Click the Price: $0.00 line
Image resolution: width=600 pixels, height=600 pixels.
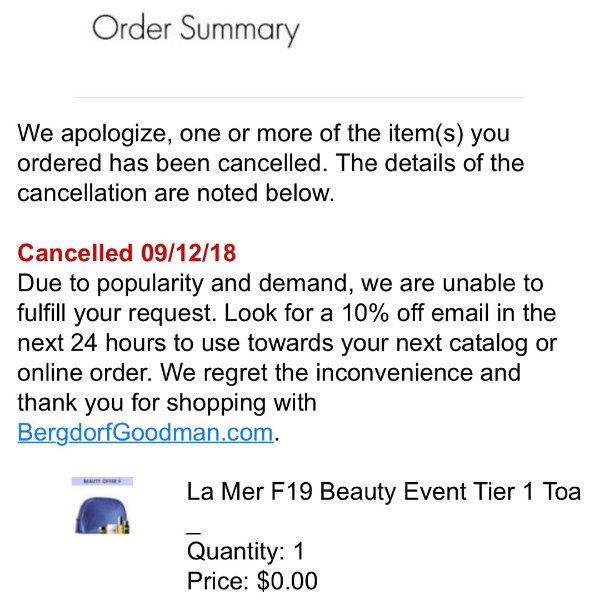pos(252,581)
